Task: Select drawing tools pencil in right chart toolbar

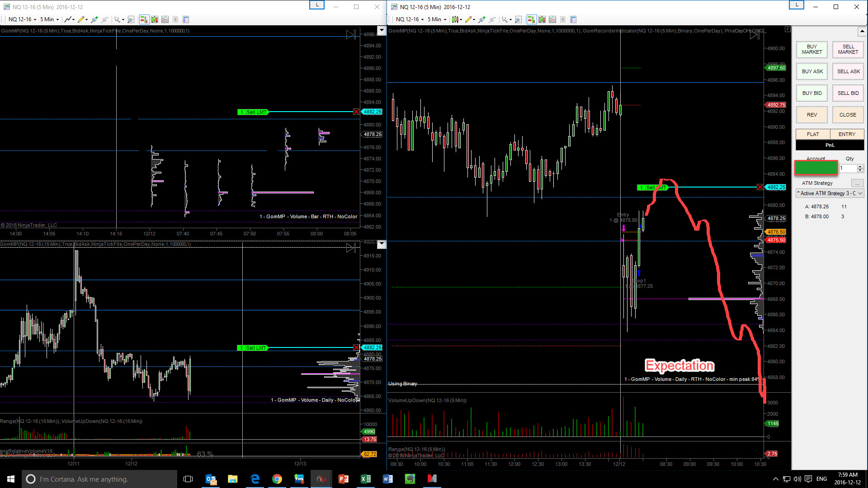Action: pyautogui.click(x=468, y=19)
